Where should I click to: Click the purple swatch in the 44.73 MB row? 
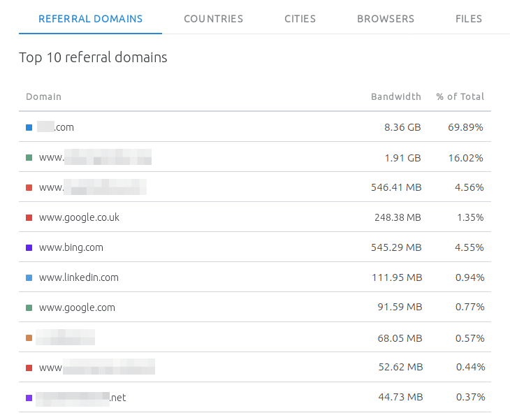coord(29,398)
